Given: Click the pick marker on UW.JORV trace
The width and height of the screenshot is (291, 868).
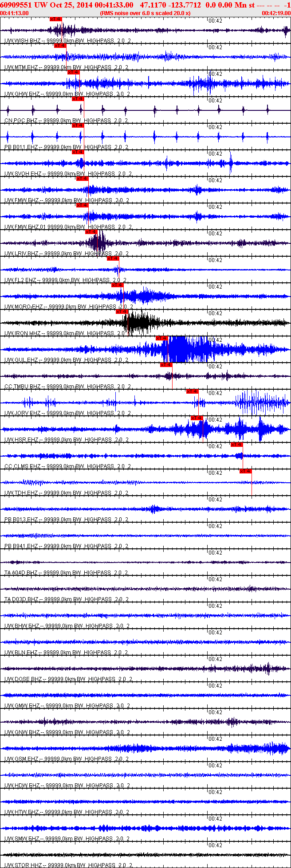Looking at the screenshot, I should [x=192, y=391].
